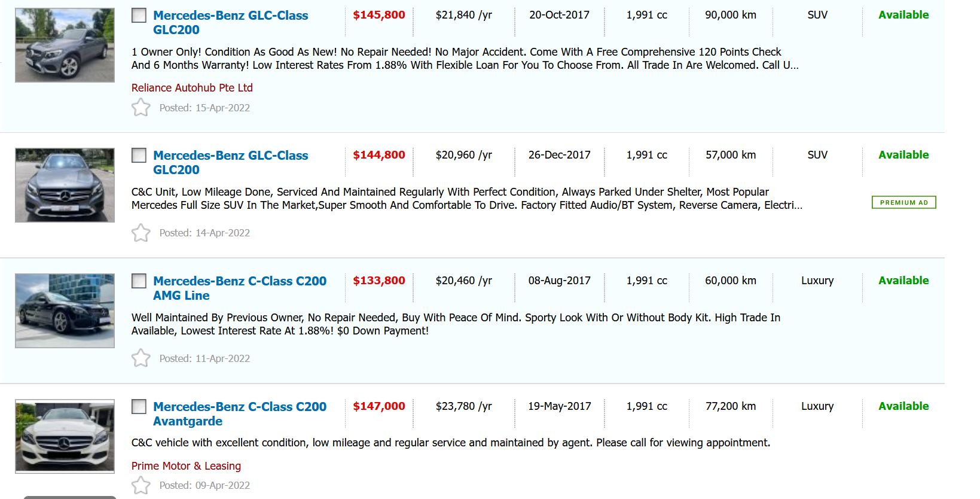Image resolution: width=980 pixels, height=499 pixels.
Task: Star the listing posted 14-Apr-2022
Action: (141, 233)
